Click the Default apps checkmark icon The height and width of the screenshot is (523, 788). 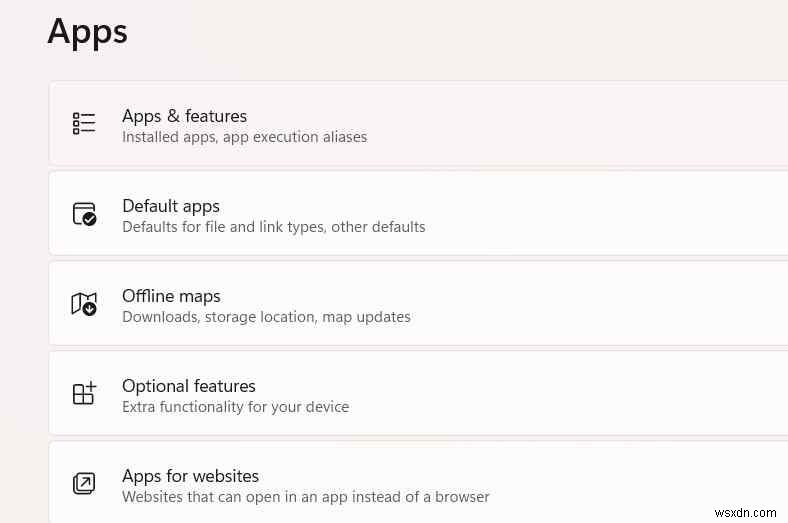[84, 214]
